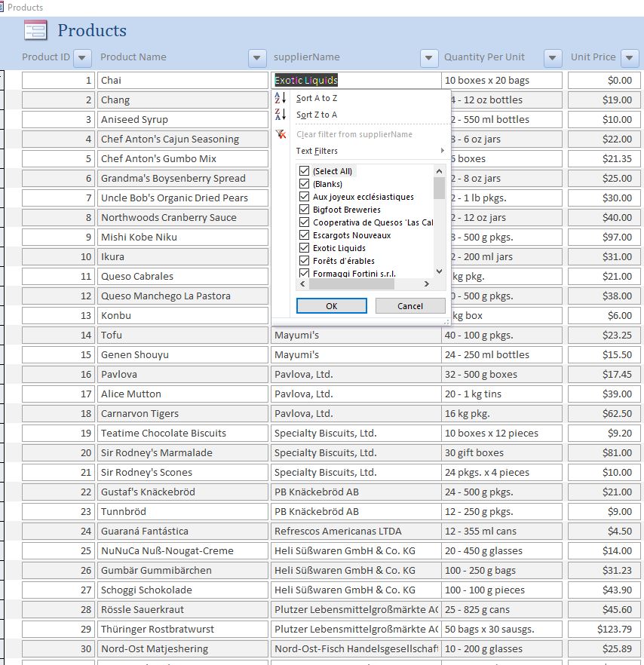This screenshot has width=644, height=665.
Task: Click the $81.00 unit price cell
Action: click(604, 452)
